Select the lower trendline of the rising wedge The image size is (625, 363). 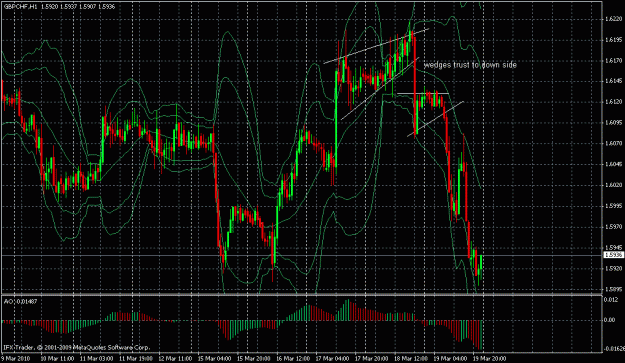coord(380,88)
